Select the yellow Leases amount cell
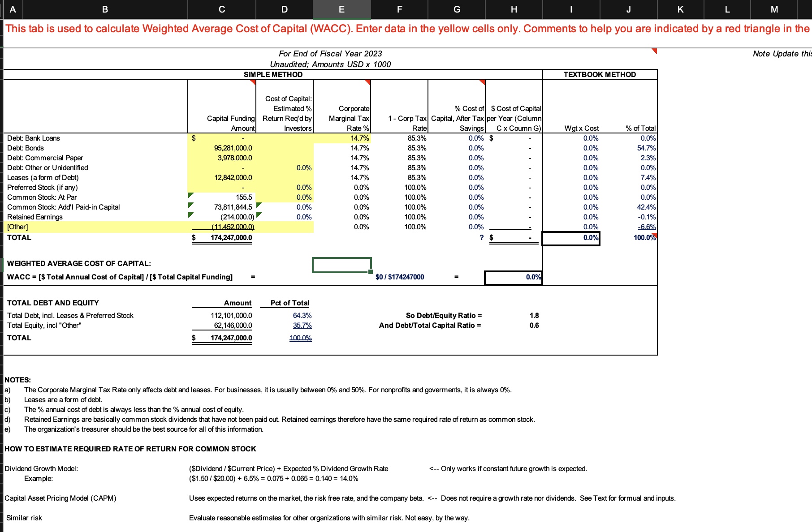Screen dimensions: 812x532 233,177
